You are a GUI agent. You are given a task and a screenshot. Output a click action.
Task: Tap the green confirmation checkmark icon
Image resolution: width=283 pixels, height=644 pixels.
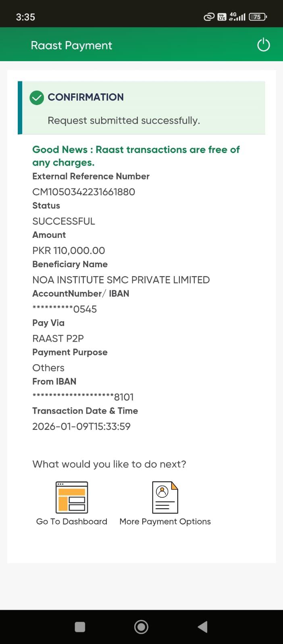(x=37, y=97)
